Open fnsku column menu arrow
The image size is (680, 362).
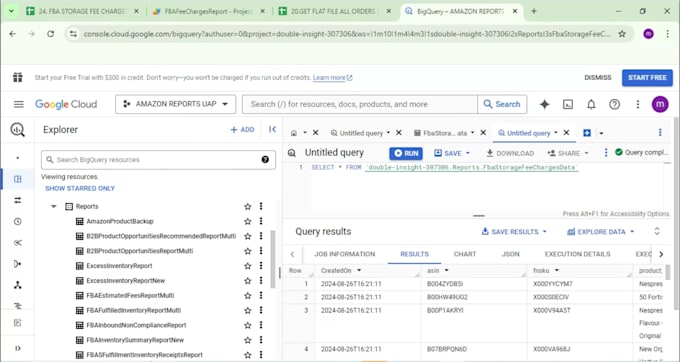click(556, 271)
